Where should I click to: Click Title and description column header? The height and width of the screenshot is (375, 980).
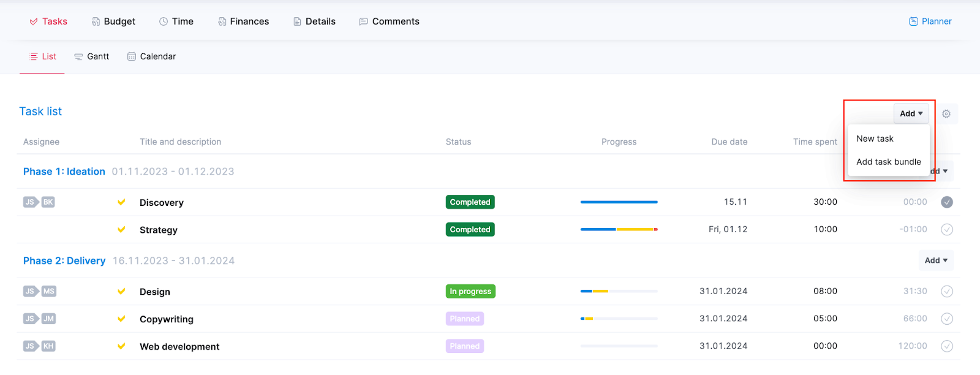click(181, 142)
